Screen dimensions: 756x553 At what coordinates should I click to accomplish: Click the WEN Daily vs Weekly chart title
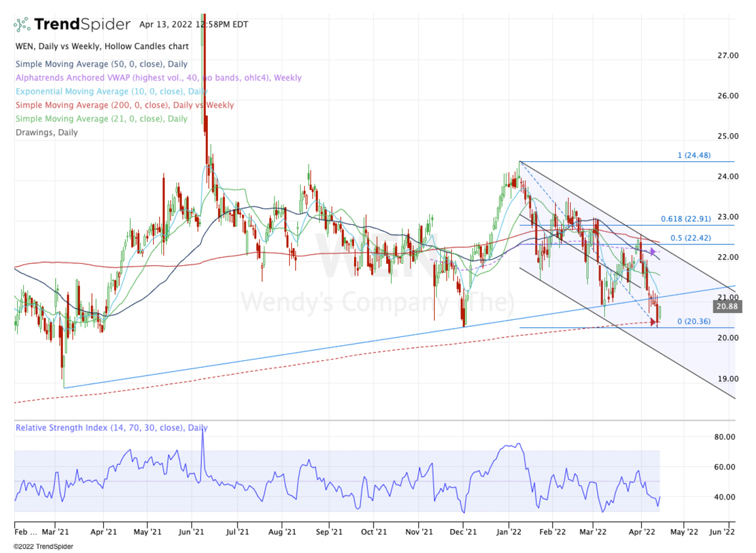coord(96,46)
